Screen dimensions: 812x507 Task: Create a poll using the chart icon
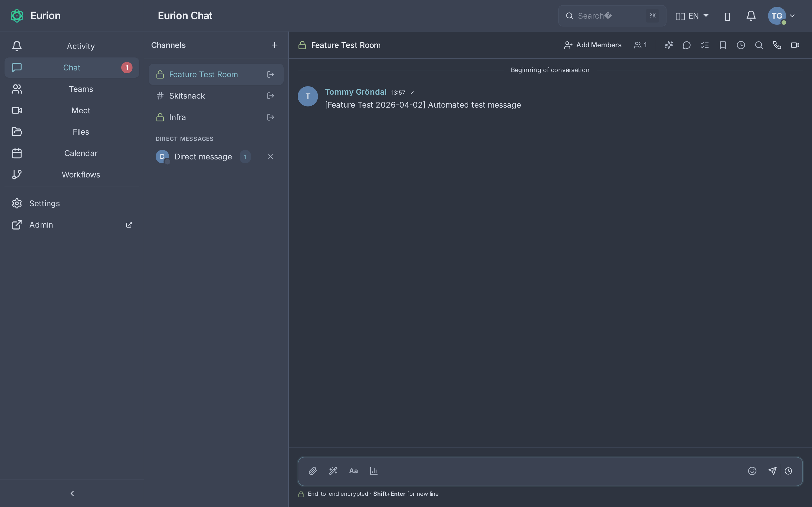[374, 471]
